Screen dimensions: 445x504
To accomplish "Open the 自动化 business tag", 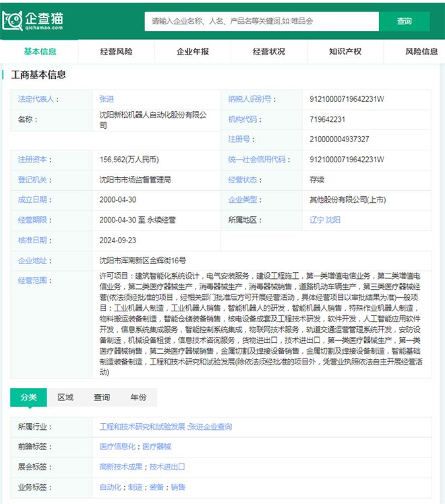I will pos(111,487).
